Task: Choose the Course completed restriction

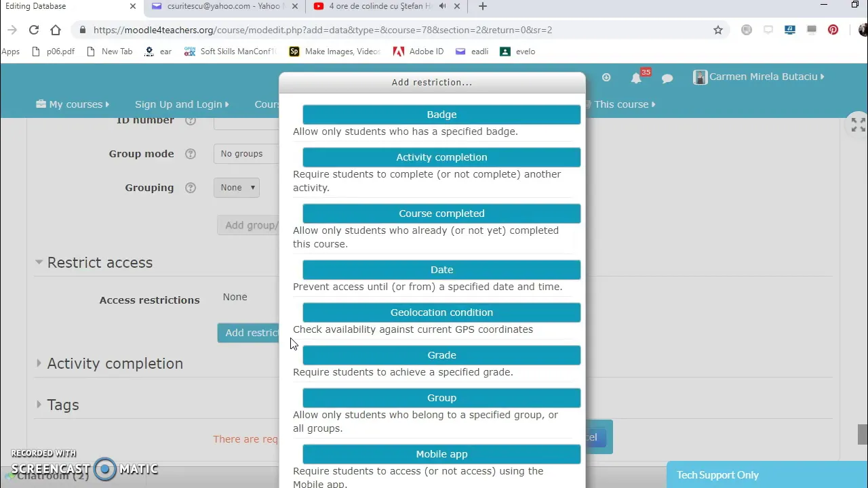Action: pos(441,213)
